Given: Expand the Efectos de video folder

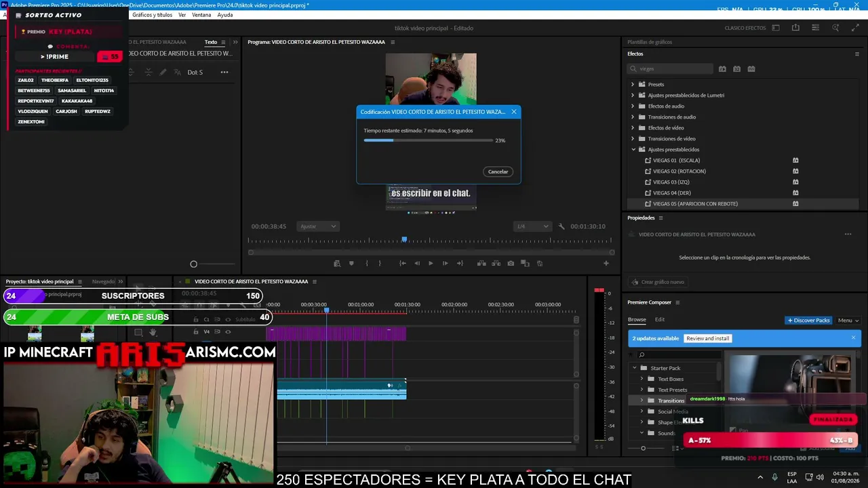Looking at the screenshot, I should pyautogui.click(x=633, y=128).
